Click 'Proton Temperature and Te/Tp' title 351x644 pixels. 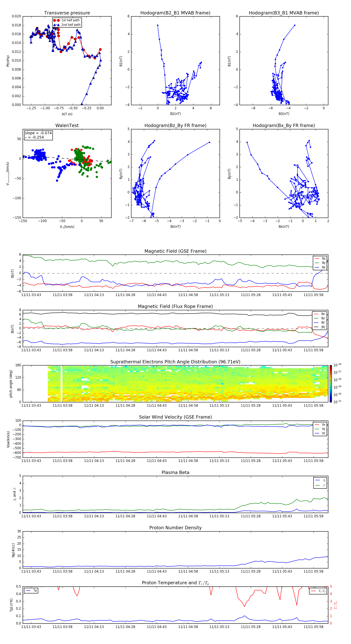pos(175,583)
